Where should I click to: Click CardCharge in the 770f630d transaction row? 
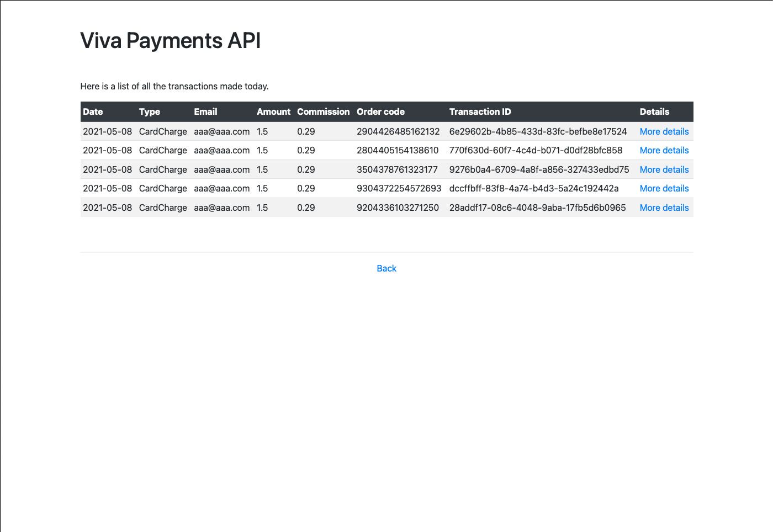pyautogui.click(x=163, y=150)
